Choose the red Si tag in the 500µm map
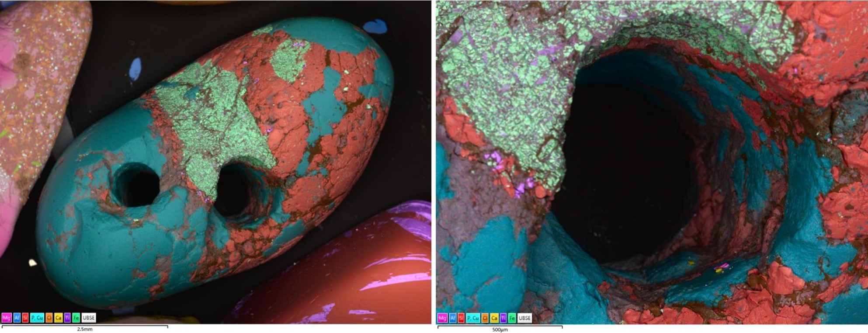This screenshot has width=868, height=333. 461,318
